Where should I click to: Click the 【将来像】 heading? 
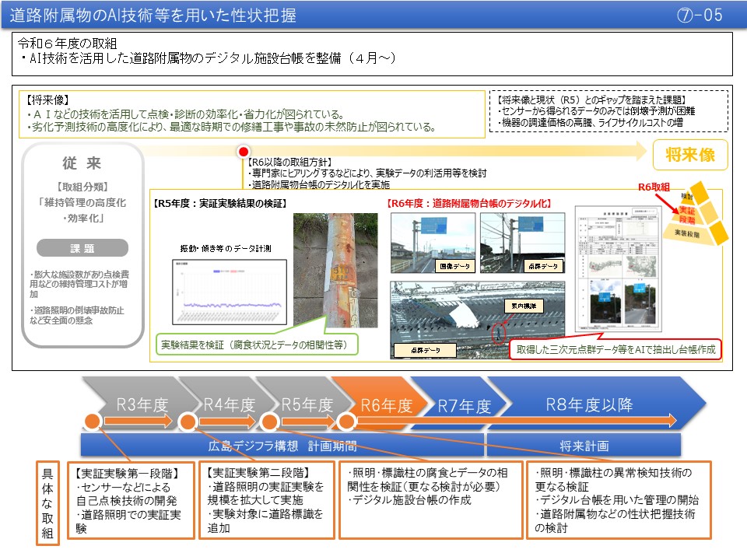point(47,100)
